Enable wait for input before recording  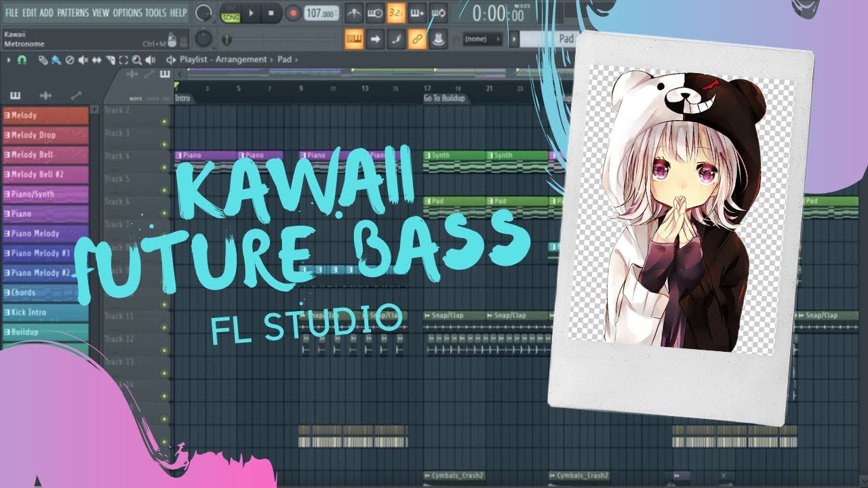coord(374,13)
